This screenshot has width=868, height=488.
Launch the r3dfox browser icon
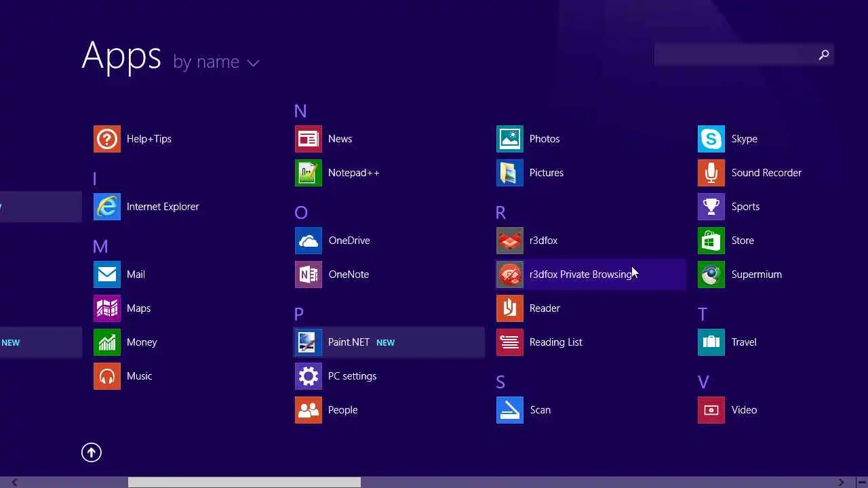510,241
